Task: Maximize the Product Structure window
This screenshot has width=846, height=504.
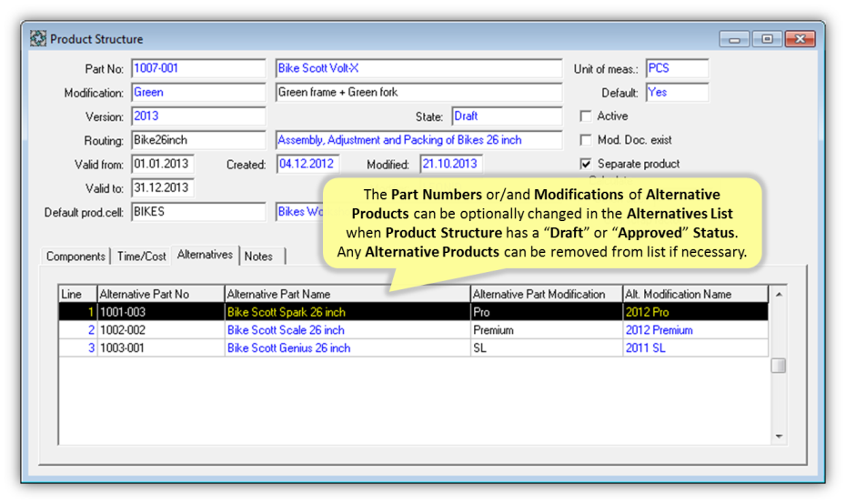Action: click(x=767, y=39)
